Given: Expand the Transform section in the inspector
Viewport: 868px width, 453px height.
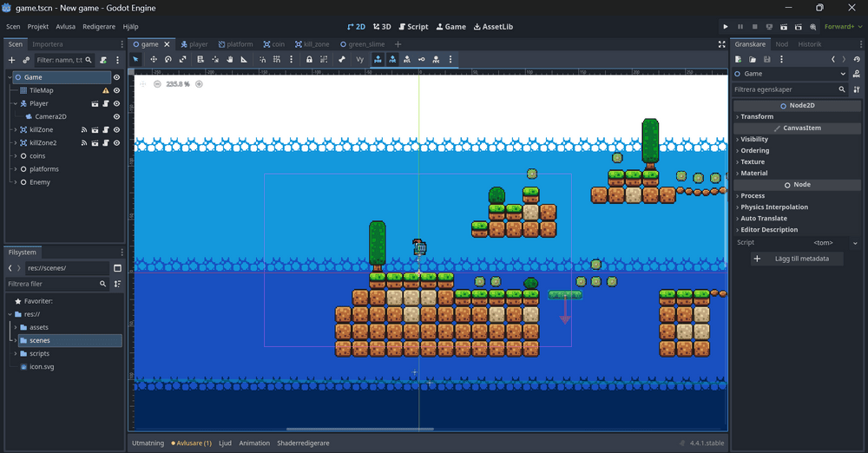Looking at the screenshot, I should click(756, 116).
